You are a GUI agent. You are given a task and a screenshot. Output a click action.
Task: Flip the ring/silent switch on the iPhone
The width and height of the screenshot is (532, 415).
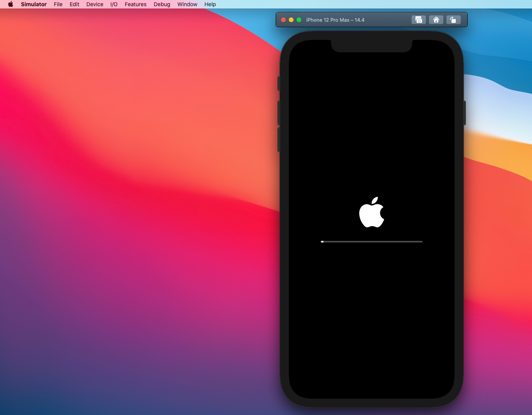[279, 83]
